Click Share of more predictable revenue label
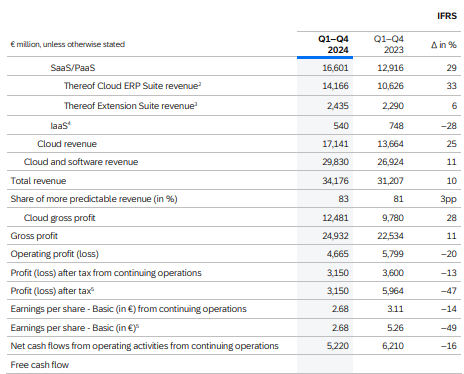Image resolution: width=464 pixels, height=374 pixels. (94, 199)
